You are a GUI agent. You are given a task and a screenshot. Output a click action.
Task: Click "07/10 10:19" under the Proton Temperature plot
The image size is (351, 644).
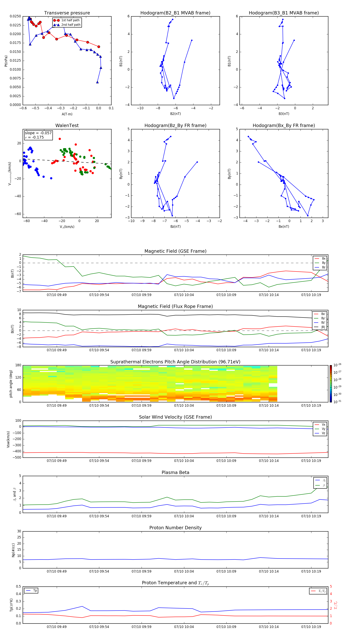pyautogui.click(x=311, y=627)
